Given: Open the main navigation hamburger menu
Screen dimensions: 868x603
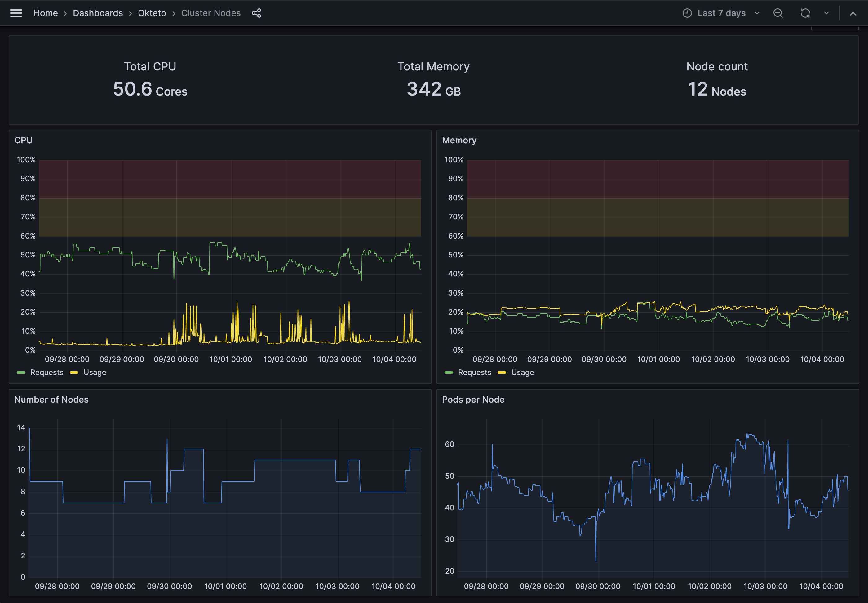Looking at the screenshot, I should (x=16, y=13).
